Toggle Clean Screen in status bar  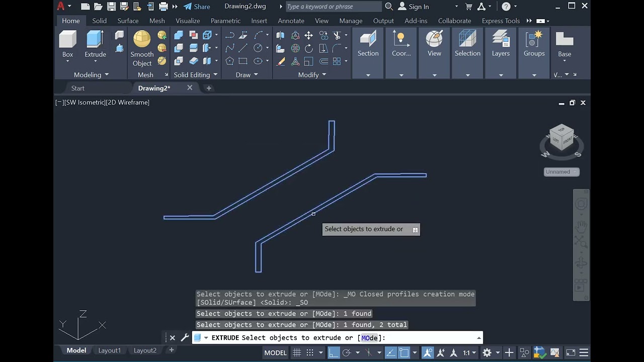(571, 352)
